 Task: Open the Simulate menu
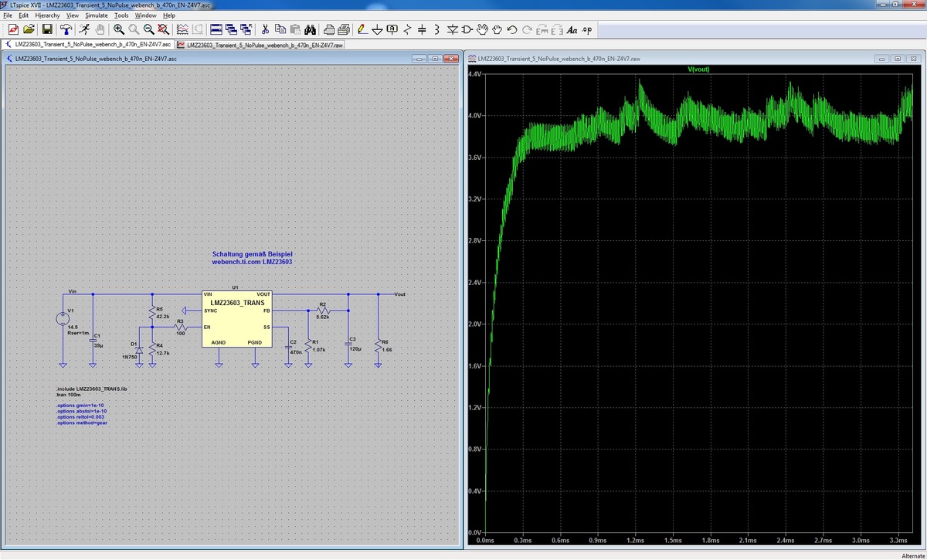click(x=97, y=15)
